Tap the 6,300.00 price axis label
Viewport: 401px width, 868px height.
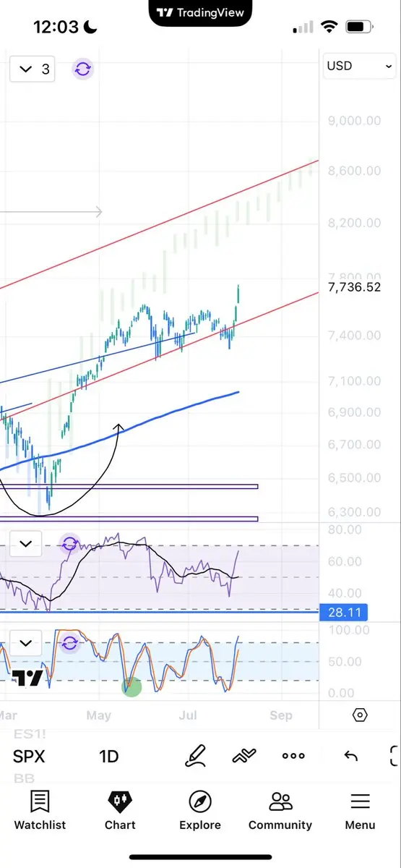tap(354, 512)
